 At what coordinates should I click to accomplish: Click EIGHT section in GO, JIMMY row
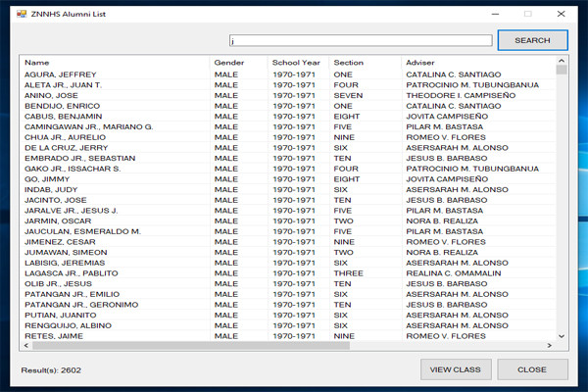coord(347,179)
